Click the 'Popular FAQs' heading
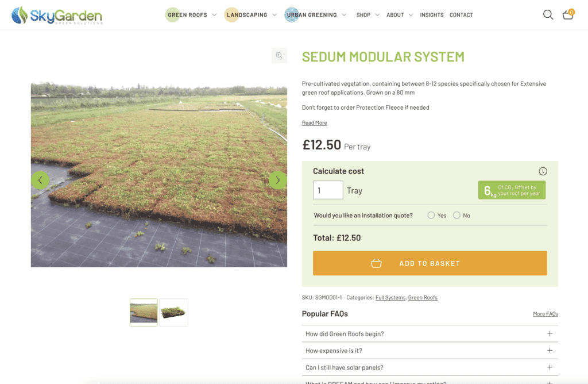This screenshot has width=588, height=384. tap(325, 314)
